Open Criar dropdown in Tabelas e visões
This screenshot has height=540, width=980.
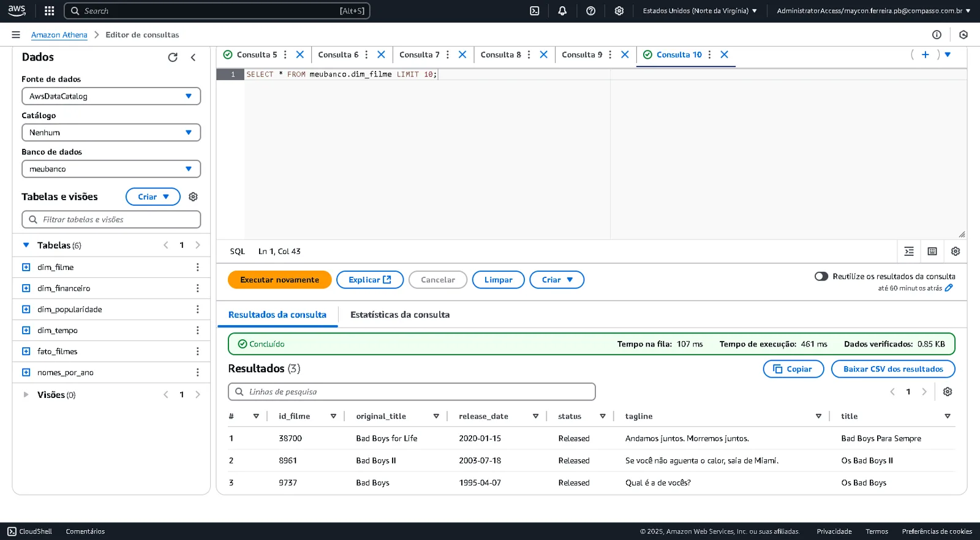(153, 197)
